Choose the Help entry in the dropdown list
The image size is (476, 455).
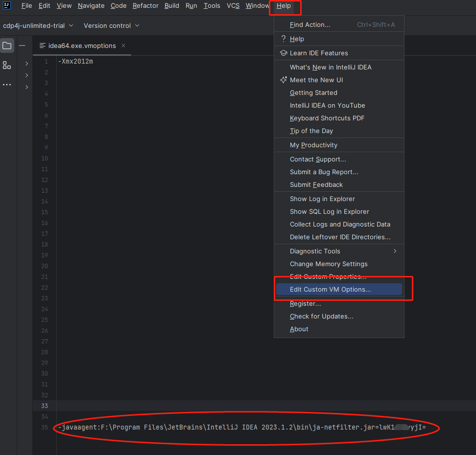[339, 39]
